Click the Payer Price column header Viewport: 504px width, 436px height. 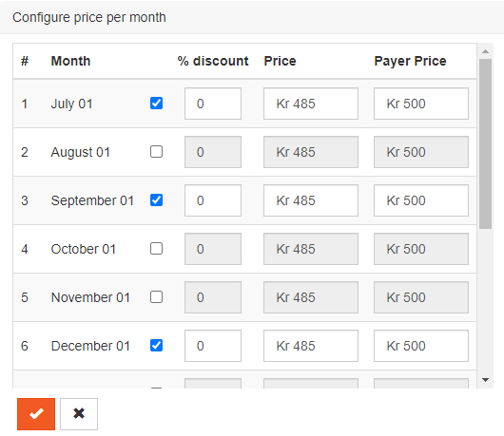click(x=410, y=61)
